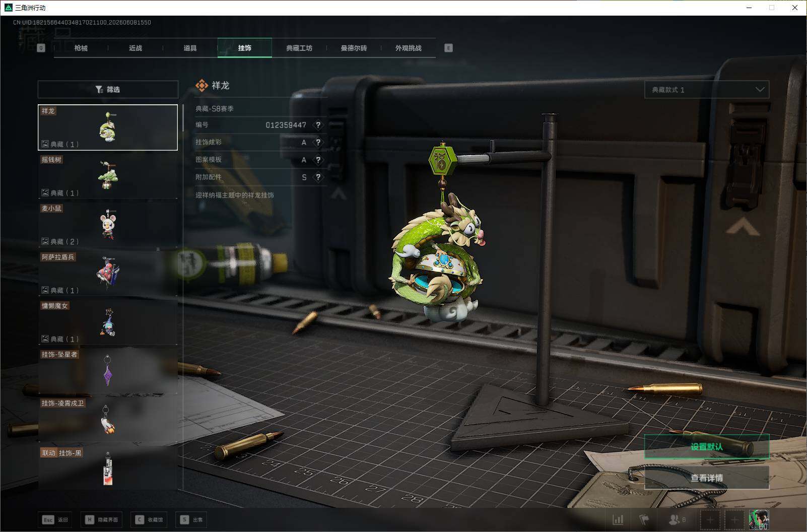The height and width of the screenshot is (532, 807).
Task: Click the H 隐藏界面 button
Action: coord(101,519)
